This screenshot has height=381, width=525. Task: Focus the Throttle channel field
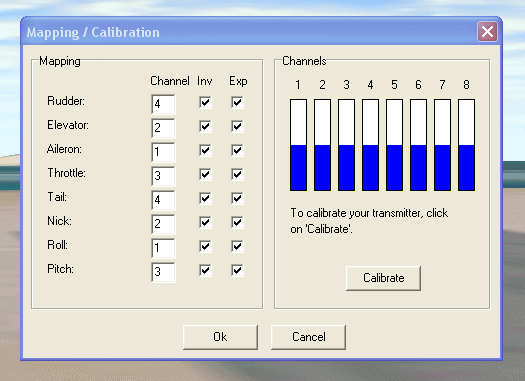(x=163, y=176)
